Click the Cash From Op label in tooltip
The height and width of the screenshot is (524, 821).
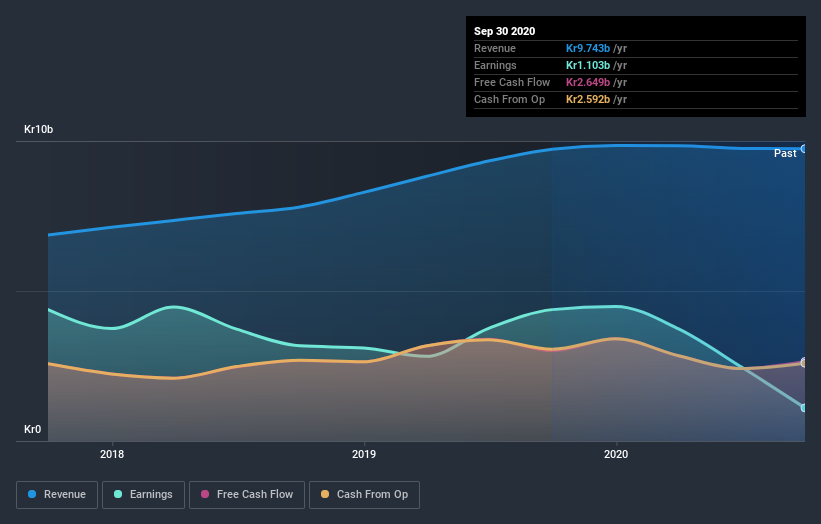click(x=509, y=99)
